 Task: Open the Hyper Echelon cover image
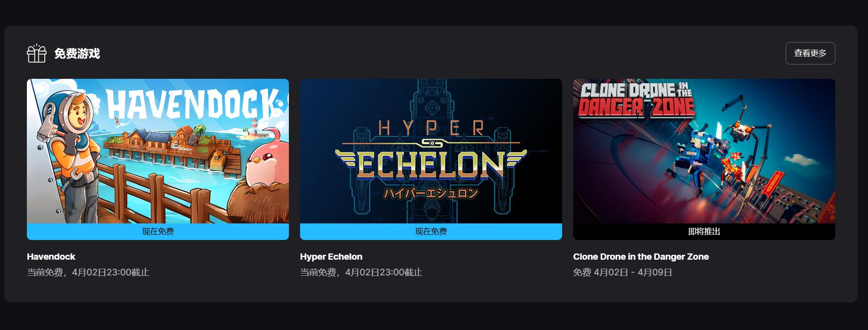click(431, 151)
